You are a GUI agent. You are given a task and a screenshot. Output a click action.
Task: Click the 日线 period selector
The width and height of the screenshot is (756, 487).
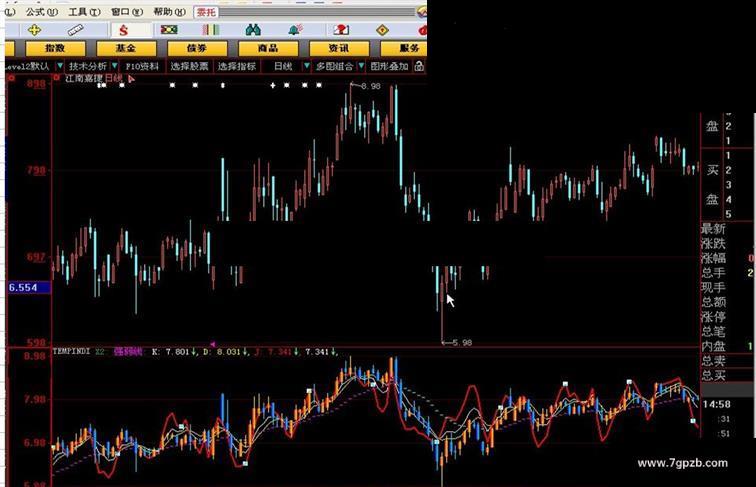click(283, 66)
